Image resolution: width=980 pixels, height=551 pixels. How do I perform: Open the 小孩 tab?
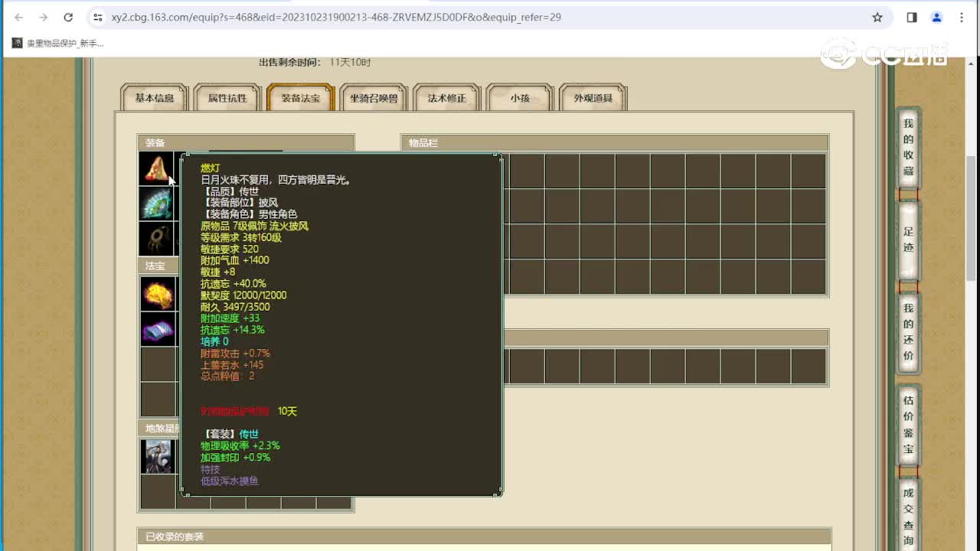520,98
